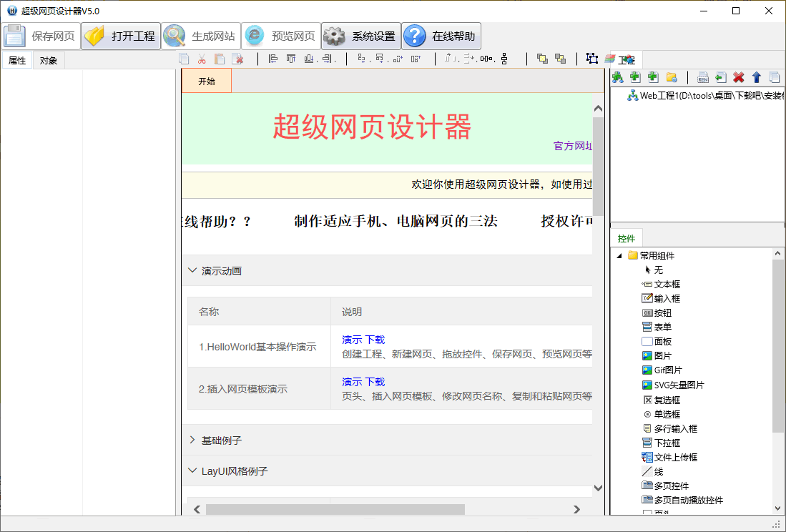Click the controls list scroll-down arrow
This screenshot has height=532, width=786.
[x=778, y=508]
